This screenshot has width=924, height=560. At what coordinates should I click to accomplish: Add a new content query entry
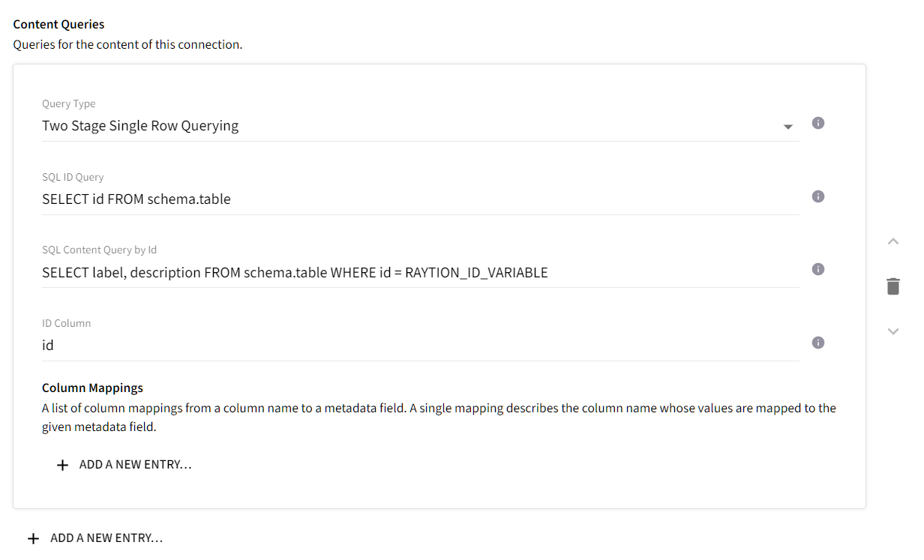(94, 538)
